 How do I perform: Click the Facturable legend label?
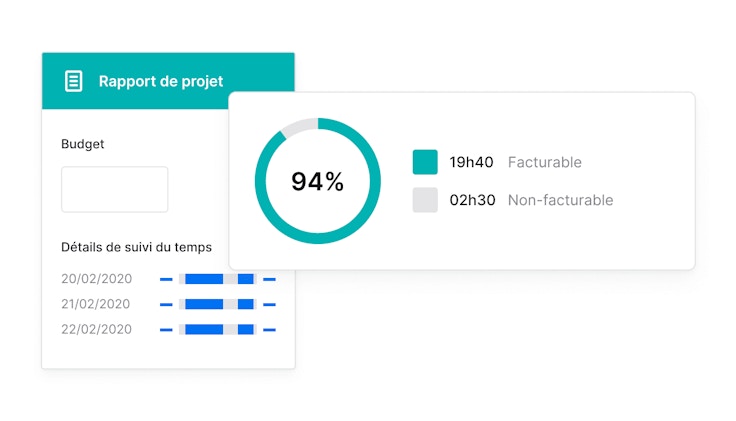[544, 162]
